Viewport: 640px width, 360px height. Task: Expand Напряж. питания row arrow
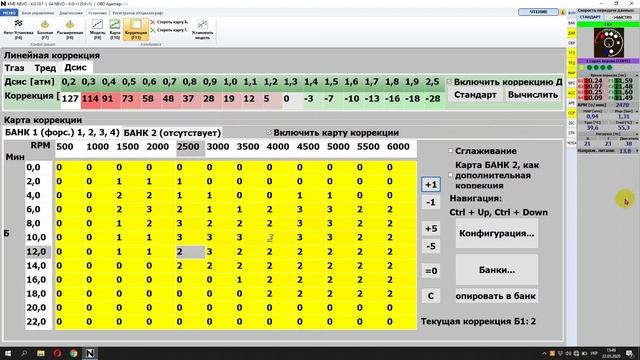[636, 151]
